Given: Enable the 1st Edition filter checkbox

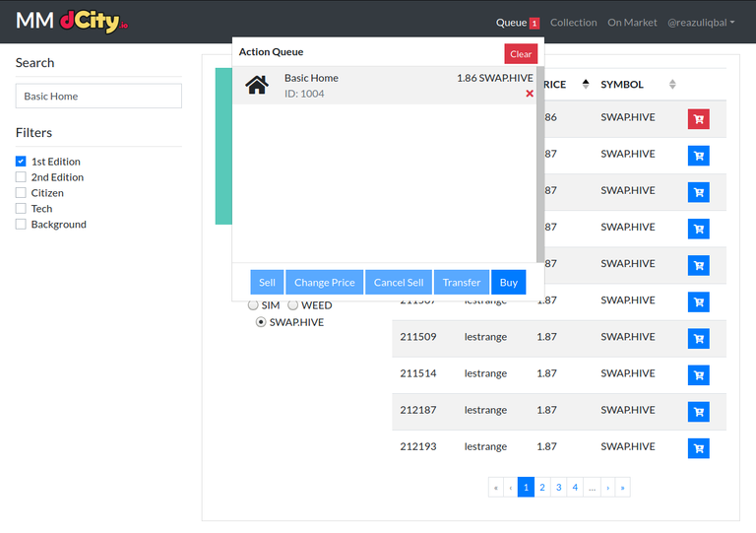Looking at the screenshot, I should coord(21,162).
